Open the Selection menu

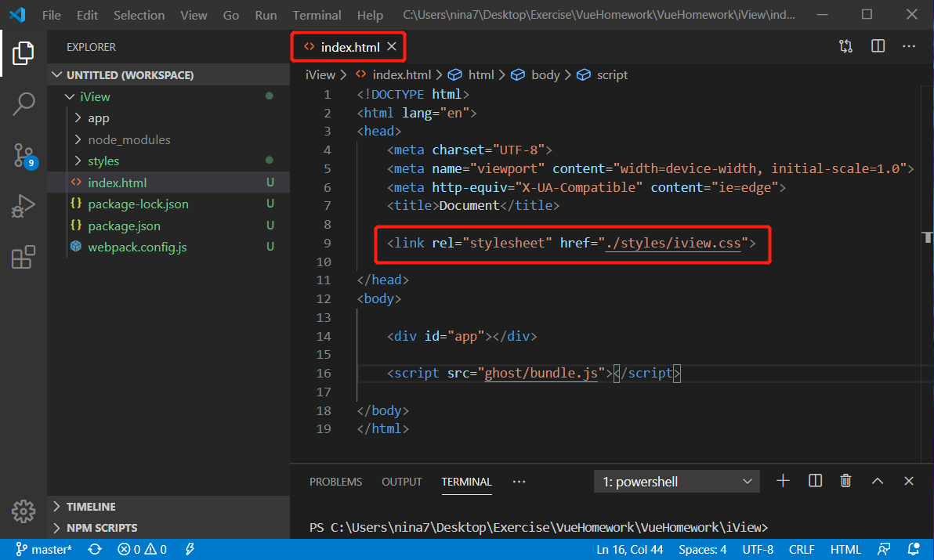139,15
